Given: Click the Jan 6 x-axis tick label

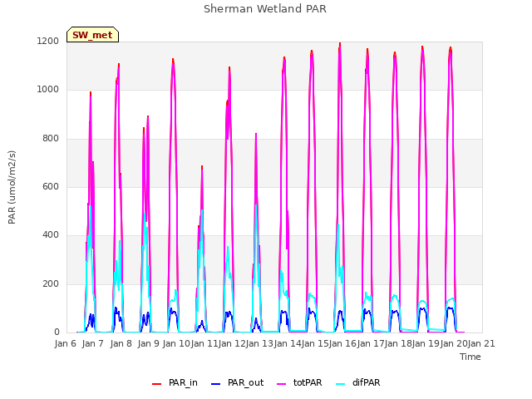Looking at the screenshot, I should coord(66,343).
